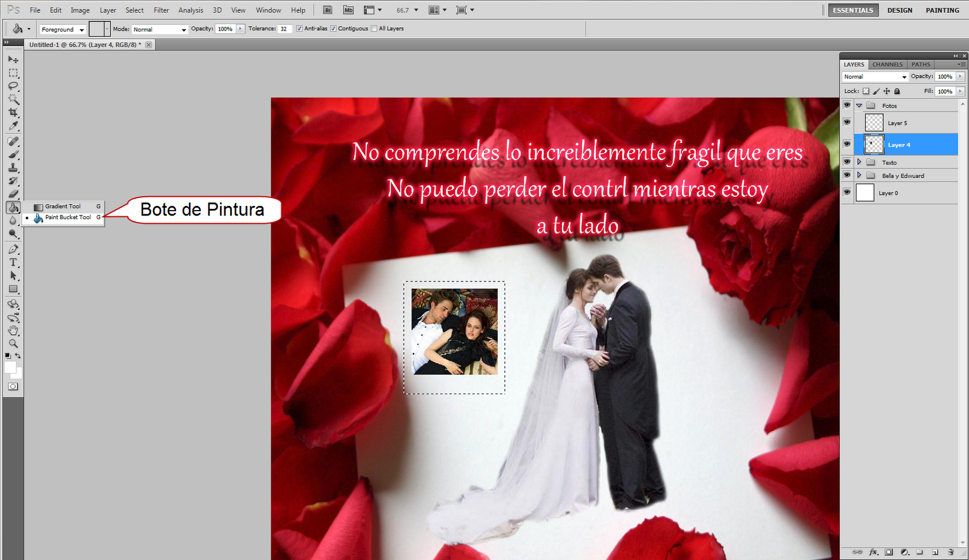Hide the Bella y Edwuard group

(847, 175)
